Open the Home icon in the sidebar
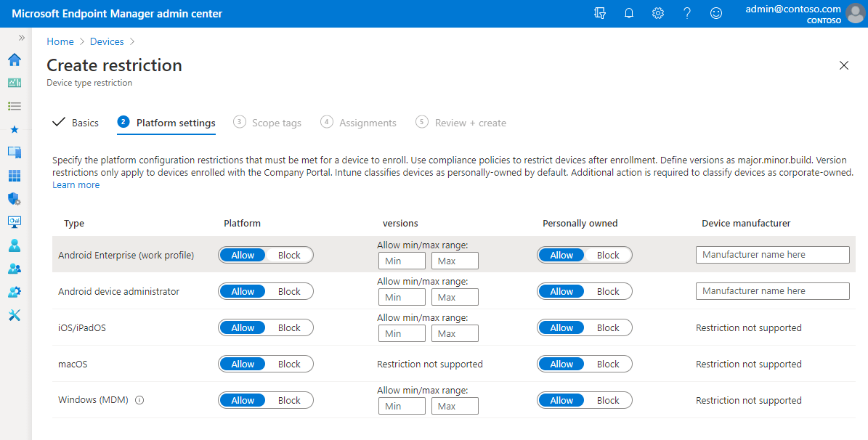The width and height of the screenshot is (868, 440). click(14, 60)
